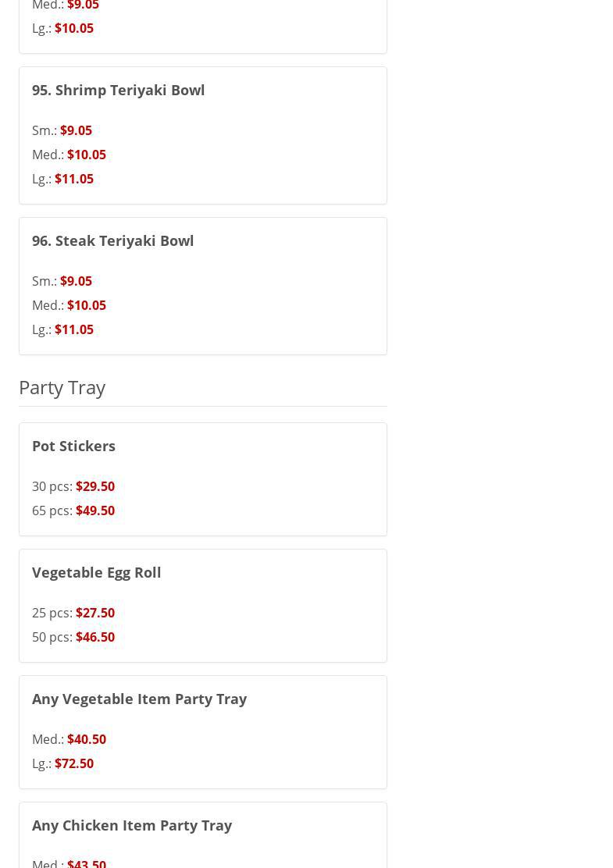Open the 96. Steak Teriyaki Bowl item
This screenshot has height=868, width=613.
tap(112, 240)
